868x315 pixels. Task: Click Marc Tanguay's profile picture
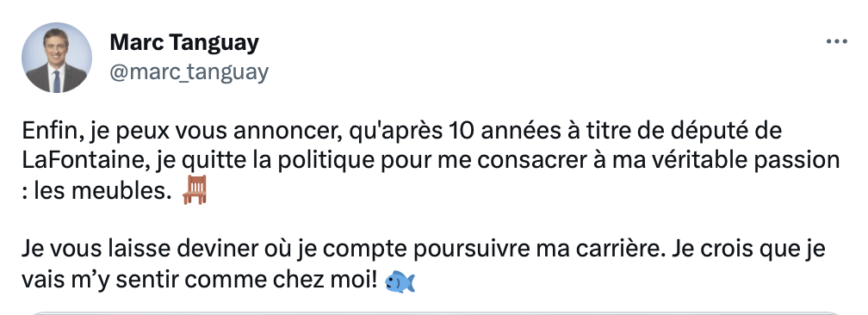click(57, 58)
